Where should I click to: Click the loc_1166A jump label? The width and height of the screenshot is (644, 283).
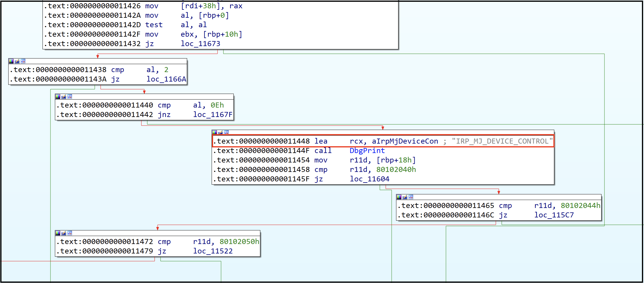click(166, 79)
